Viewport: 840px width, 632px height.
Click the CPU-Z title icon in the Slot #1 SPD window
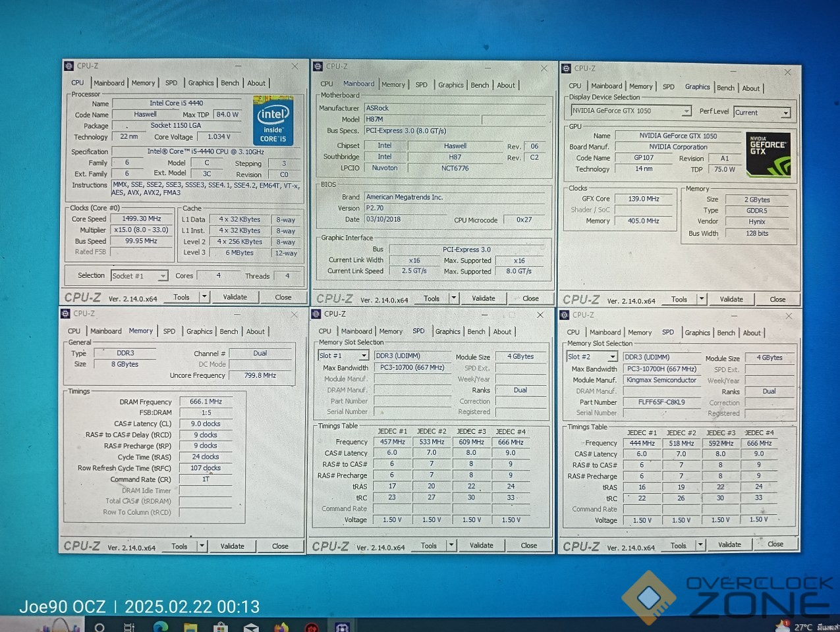tap(316, 314)
